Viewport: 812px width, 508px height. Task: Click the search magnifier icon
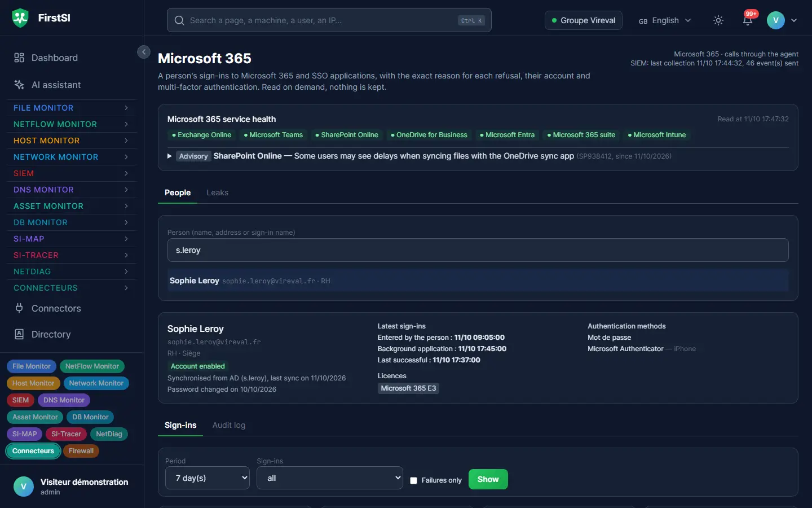(x=179, y=20)
